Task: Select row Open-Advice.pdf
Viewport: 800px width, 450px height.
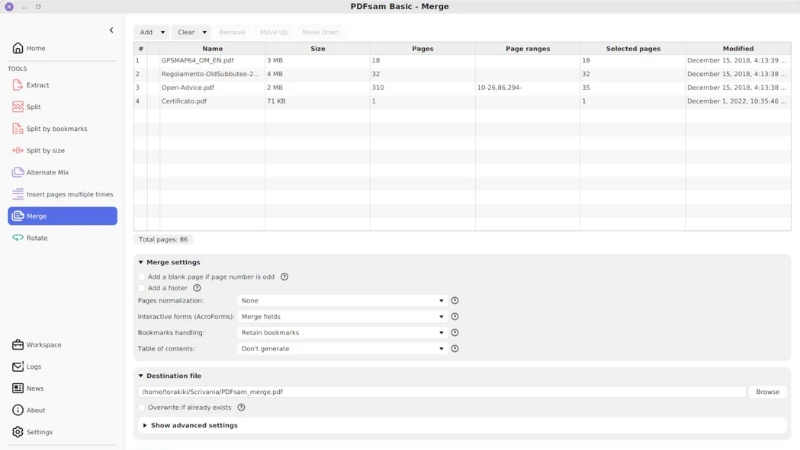Action: click(x=462, y=87)
